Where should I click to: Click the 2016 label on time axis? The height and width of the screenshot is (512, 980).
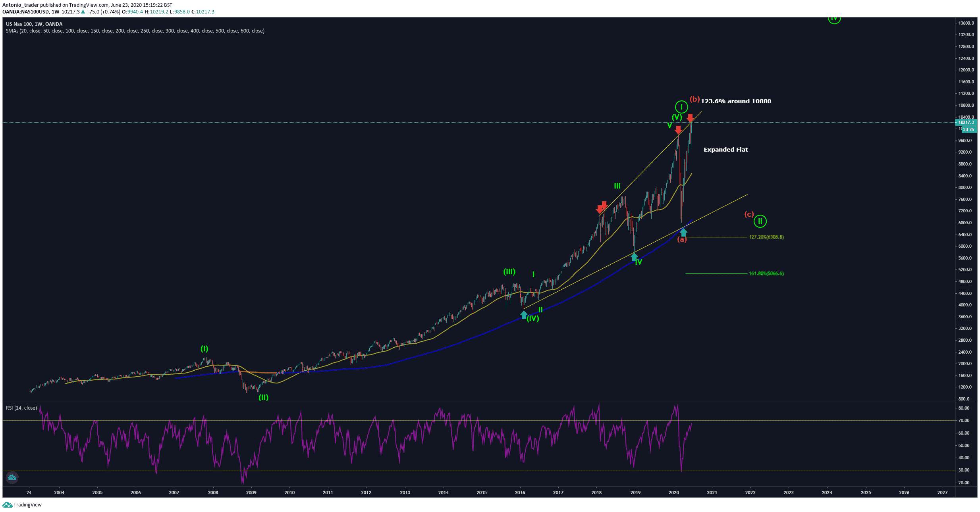[x=520, y=493]
